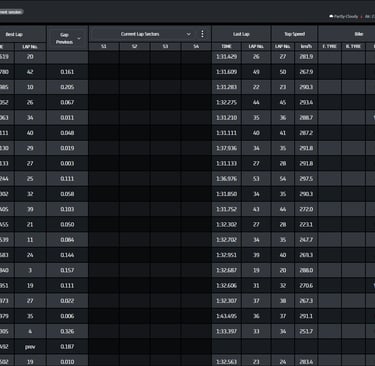Select the gap value 0.326
Image resolution: width=375 pixels, height=366 pixels.
[x=67, y=331]
